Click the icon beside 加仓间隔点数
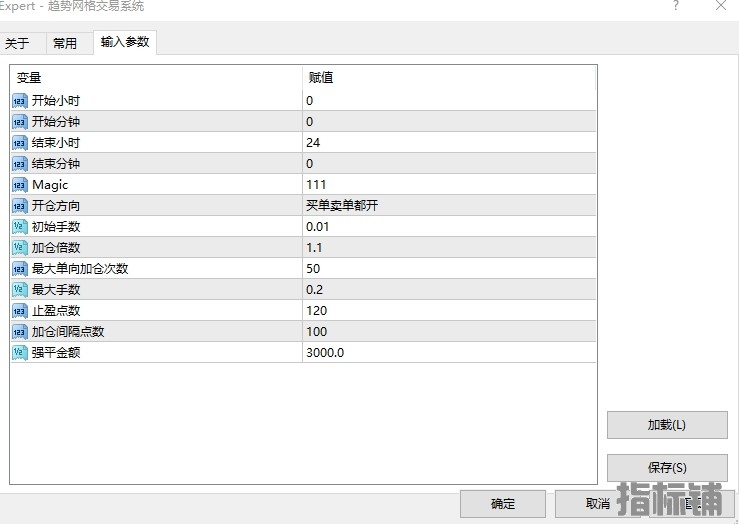The image size is (739, 524). [19, 332]
